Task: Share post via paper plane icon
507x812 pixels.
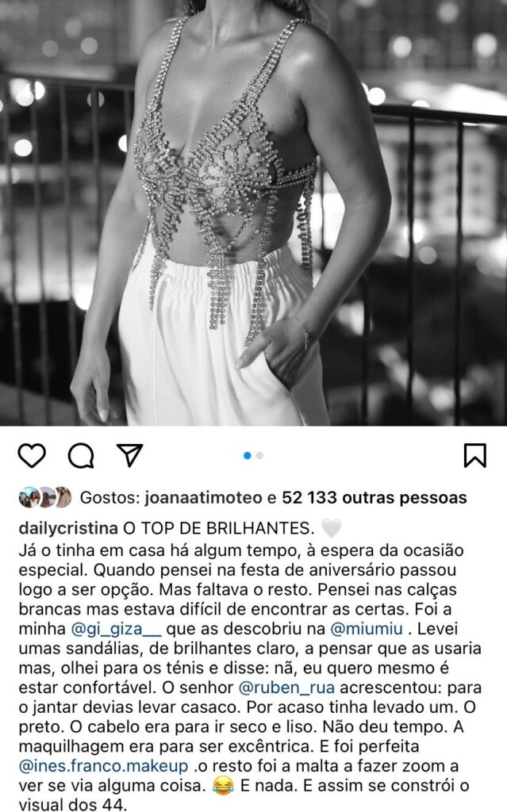Action: 129,455
